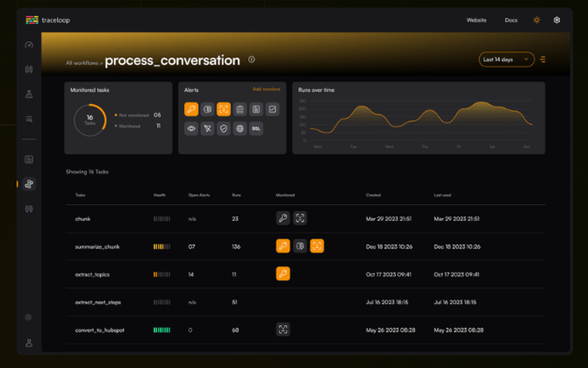Click the All workflows breadcrumb link
The height and width of the screenshot is (368, 588).
pyautogui.click(x=82, y=63)
